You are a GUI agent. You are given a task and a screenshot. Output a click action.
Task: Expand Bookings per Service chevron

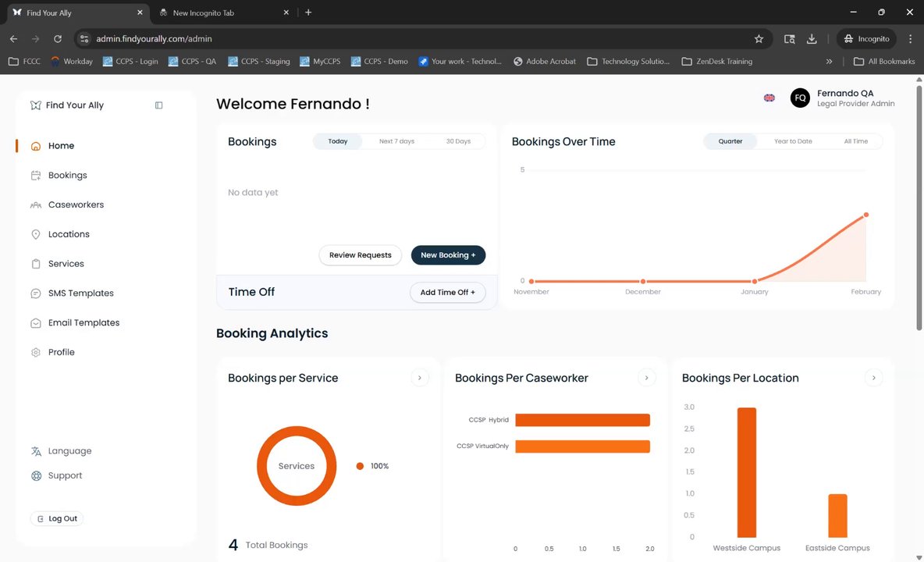(420, 378)
